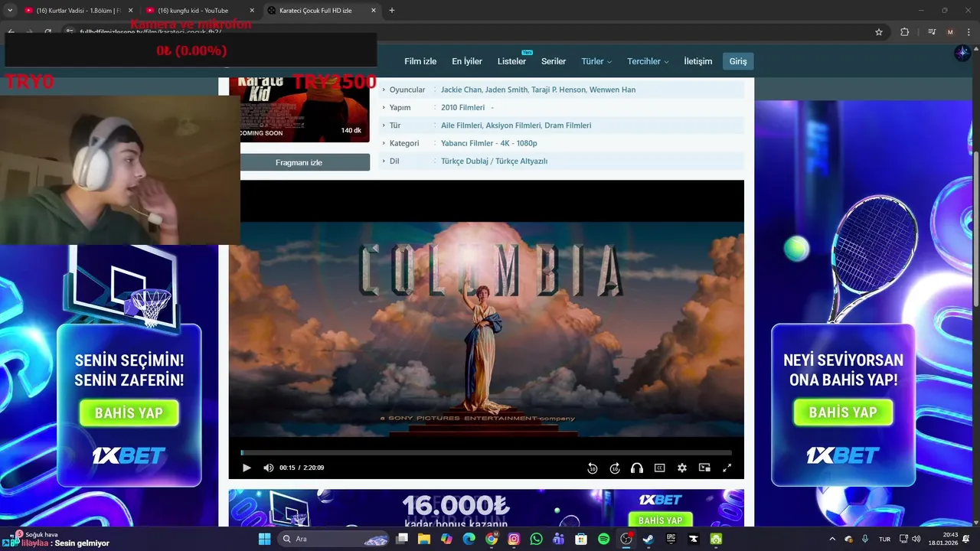Open OBS Studio from the taskbar

coord(626,540)
